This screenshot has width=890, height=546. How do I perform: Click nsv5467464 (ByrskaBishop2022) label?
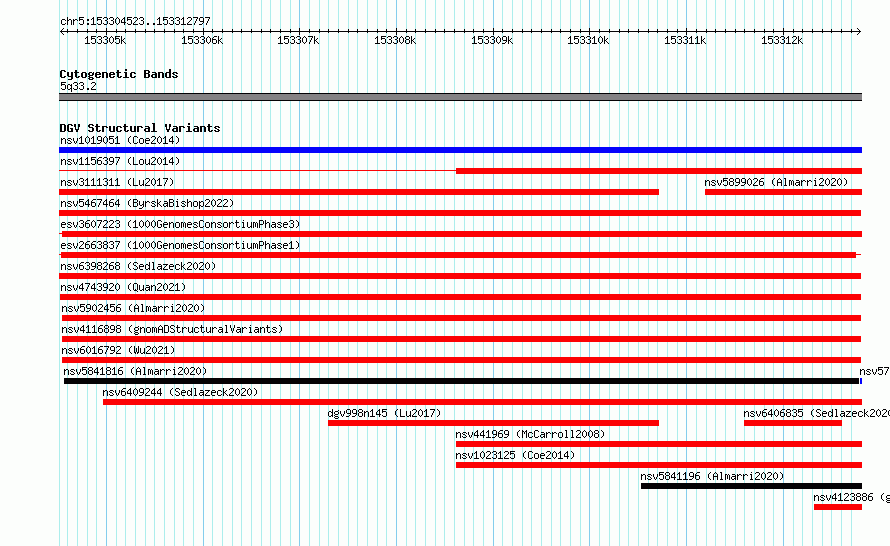[147, 203]
